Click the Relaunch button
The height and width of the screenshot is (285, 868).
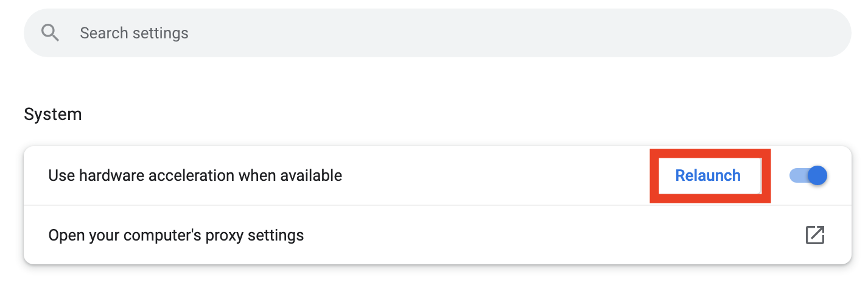pos(708,176)
